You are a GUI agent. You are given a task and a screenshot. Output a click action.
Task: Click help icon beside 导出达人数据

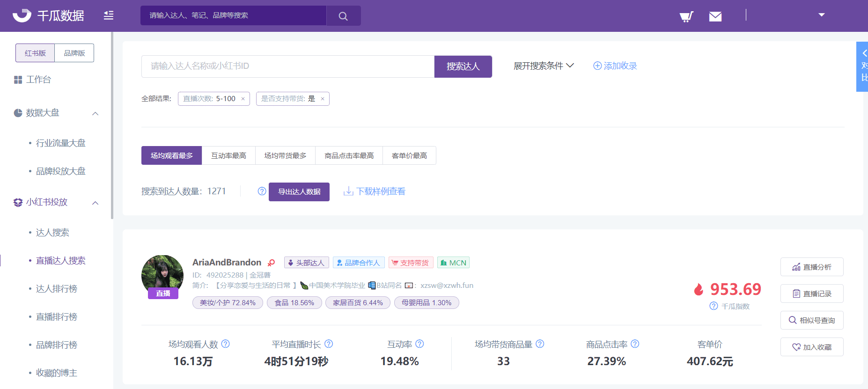click(262, 191)
